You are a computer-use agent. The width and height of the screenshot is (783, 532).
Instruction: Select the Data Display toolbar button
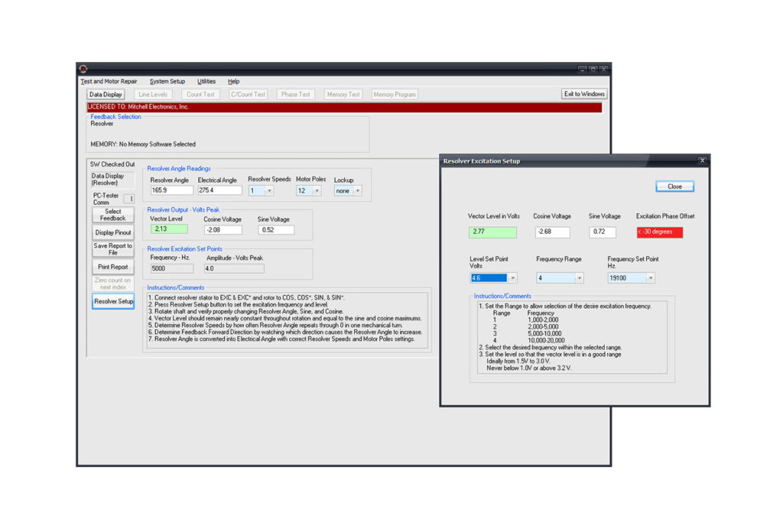click(106, 95)
